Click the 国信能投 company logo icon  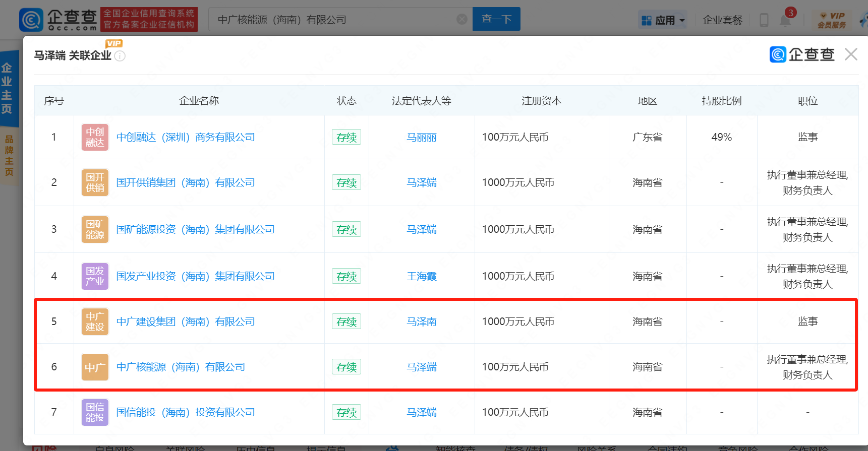(95, 412)
